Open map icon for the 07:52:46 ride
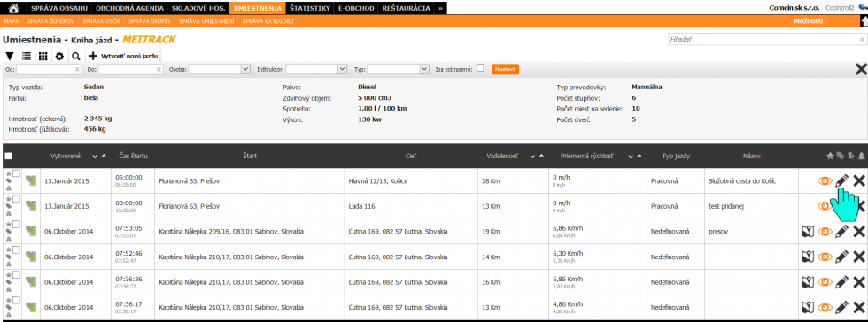 [808, 257]
